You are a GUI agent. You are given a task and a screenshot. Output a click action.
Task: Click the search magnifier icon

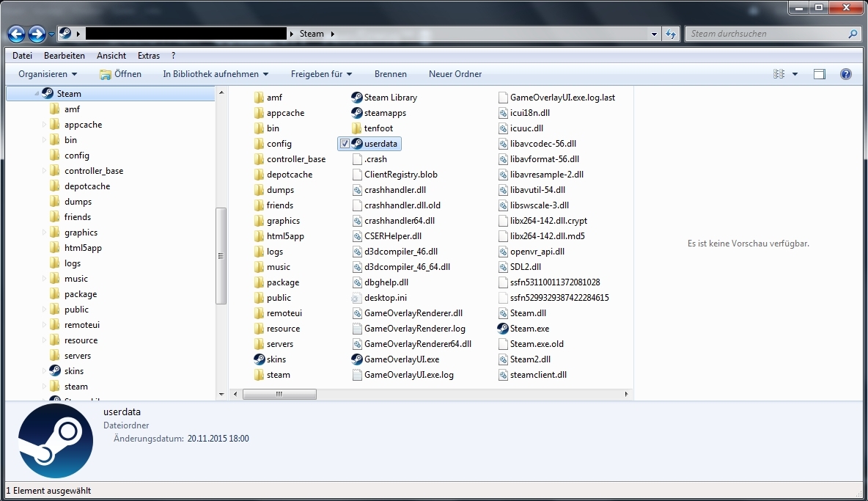(853, 34)
